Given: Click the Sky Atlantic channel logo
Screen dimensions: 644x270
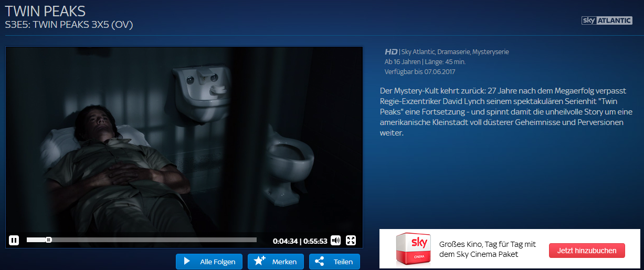Looking at the screenshot, I should (607, 20).
